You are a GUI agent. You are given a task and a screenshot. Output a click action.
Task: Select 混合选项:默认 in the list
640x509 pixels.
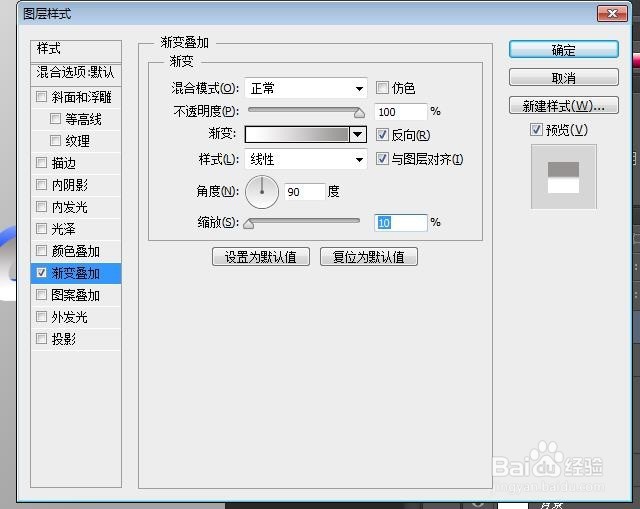[x=76, y=73]
